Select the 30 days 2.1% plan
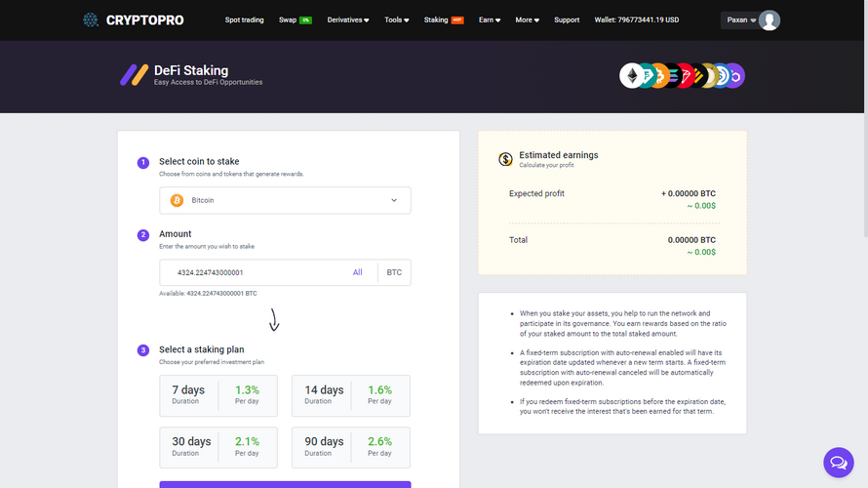 (x=218, y=447)
